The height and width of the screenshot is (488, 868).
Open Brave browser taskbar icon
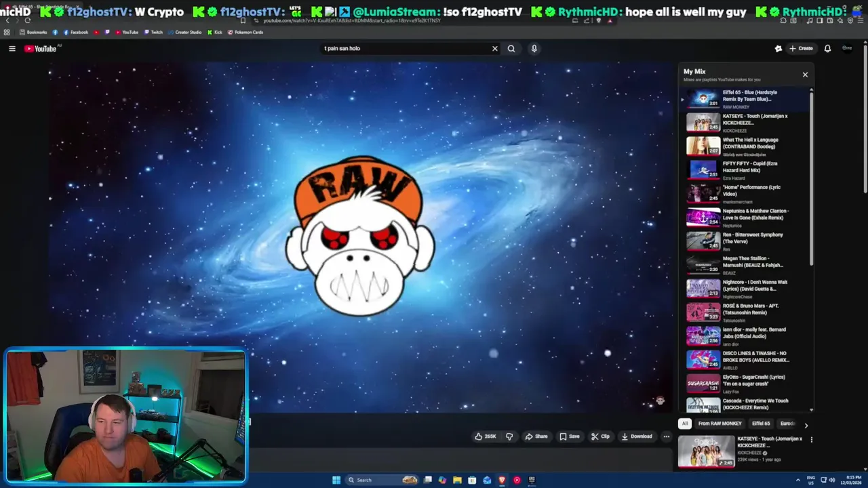pyautogui.click(x=502, y=480)
